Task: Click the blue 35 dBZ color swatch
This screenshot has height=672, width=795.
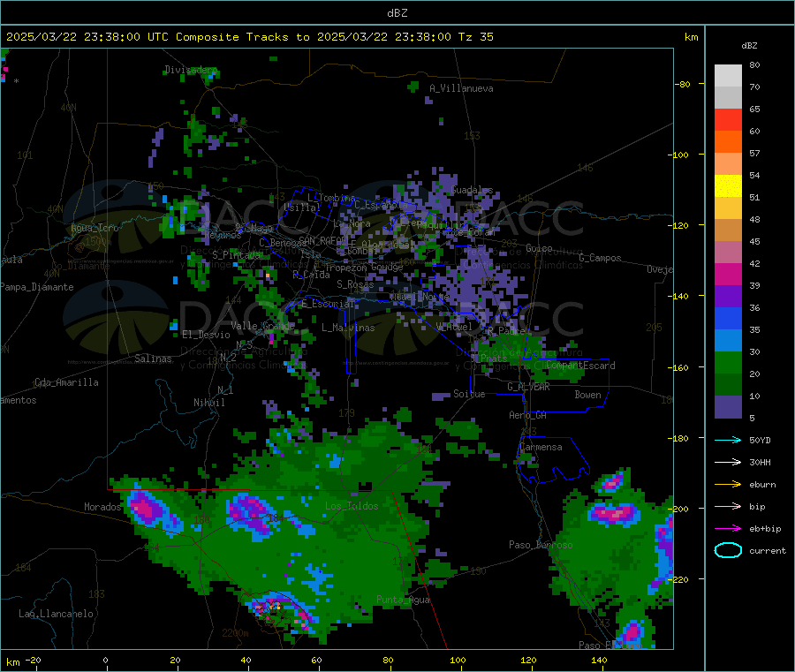Action: 728,318
